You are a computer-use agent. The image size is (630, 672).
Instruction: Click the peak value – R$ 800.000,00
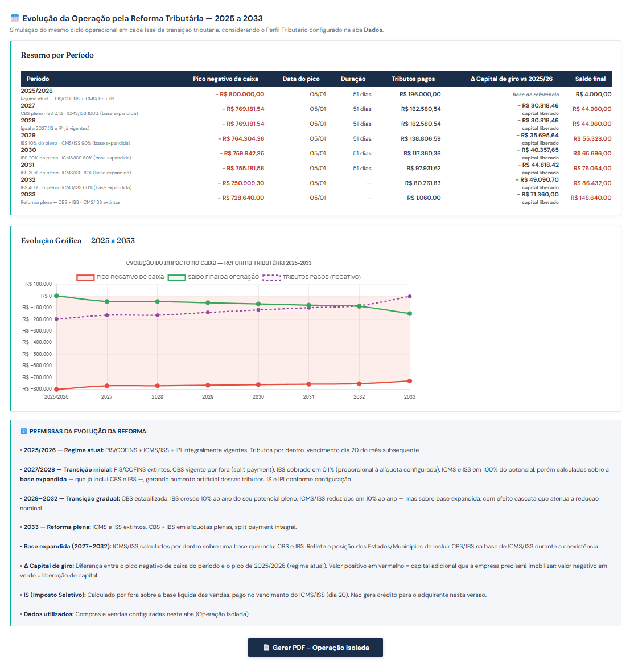tap(240, 95)
